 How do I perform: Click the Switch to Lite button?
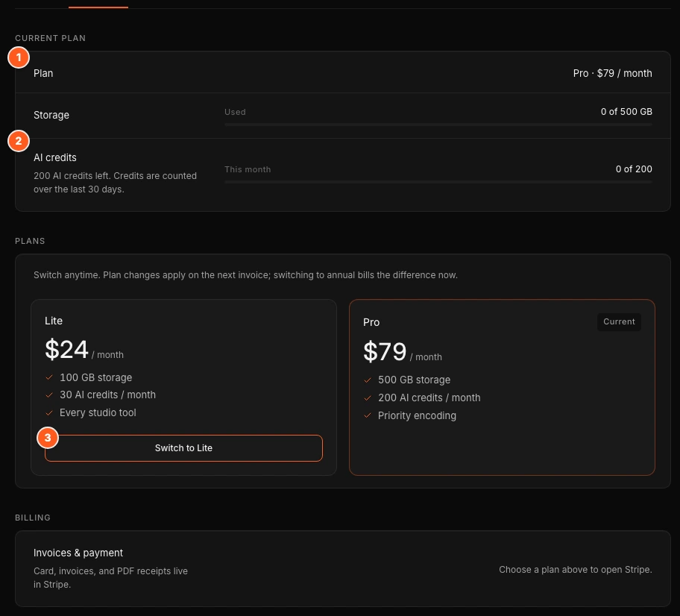(x=183, y=448)
